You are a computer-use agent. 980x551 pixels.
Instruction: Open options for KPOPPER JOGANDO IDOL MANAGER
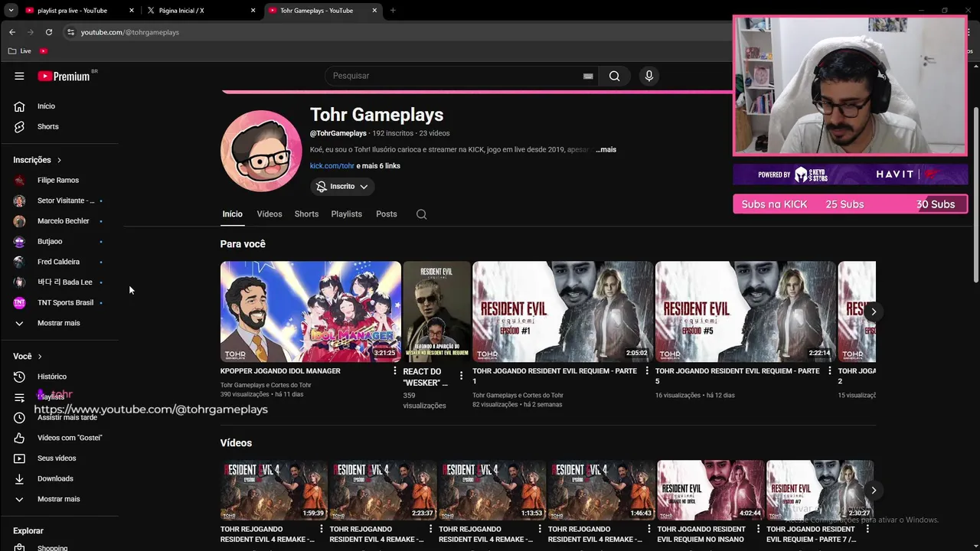(x=395, y=371)
